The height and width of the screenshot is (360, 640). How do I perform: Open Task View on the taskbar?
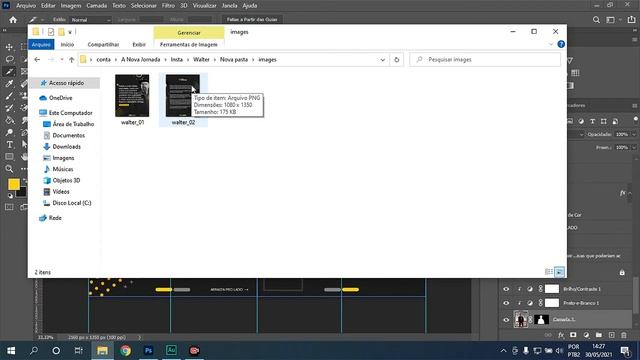[78, 351]
